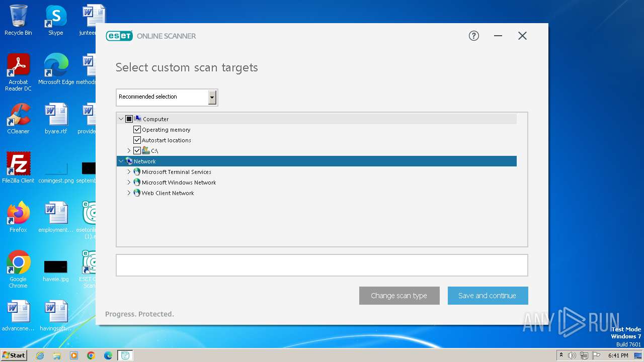Expand Microsoft Windows Network node
Image resolution: width=644 pixels, height=362 pixels.
pyautogui.click(x=129, y=183)
